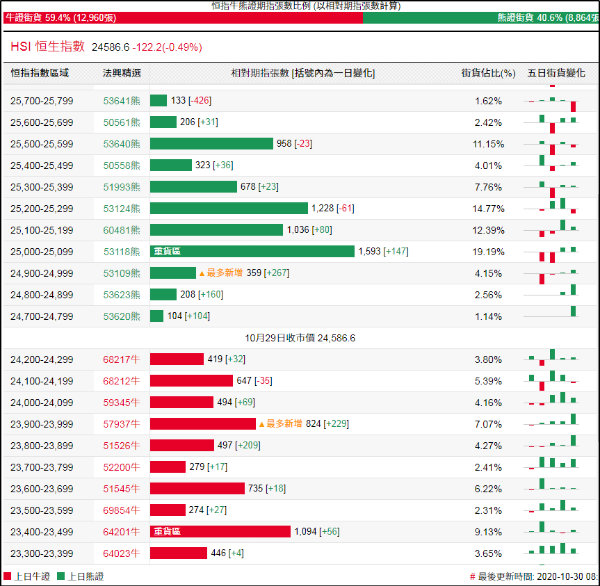Click the 14.77% outstanding share value
The height and width of the screenshot is (586, 600).
pyautogui.click(x=488, y=209)
